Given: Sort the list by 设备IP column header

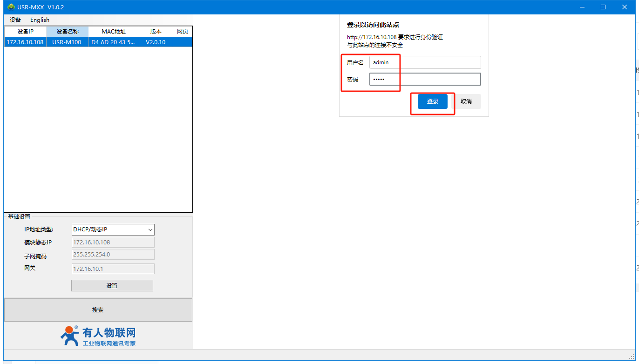Looking at the screenshot, I should tap(25, 32).
